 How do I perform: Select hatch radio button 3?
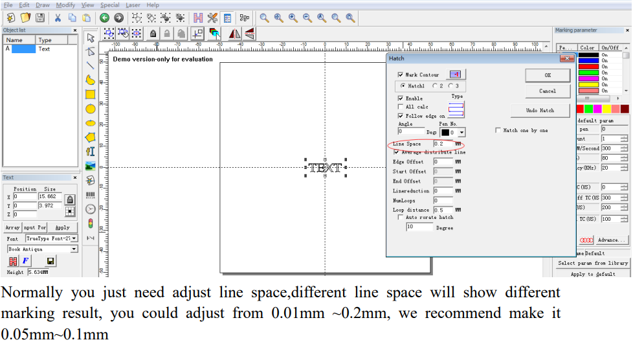[x=450, y=86]
